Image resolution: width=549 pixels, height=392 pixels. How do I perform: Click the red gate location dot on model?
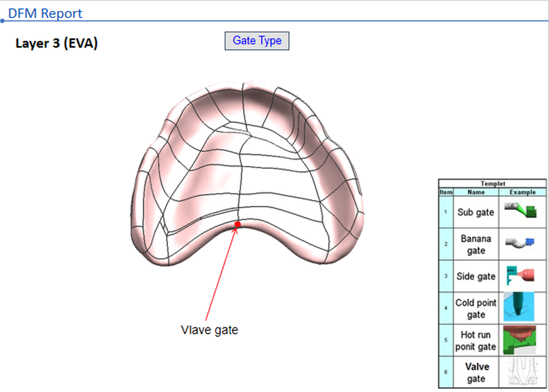pyautogui.click(x=237, y=224)
